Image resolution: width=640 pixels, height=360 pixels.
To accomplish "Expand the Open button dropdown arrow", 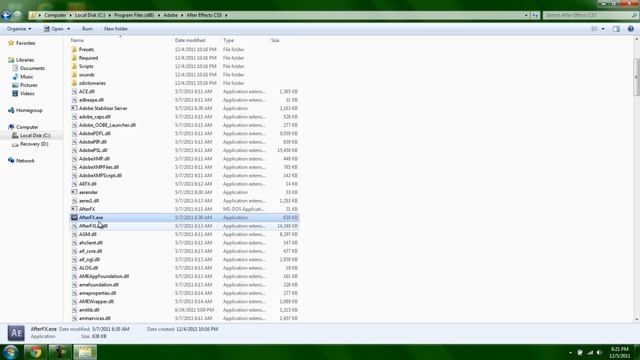I will pyautogui.click(x=68, y=29).
